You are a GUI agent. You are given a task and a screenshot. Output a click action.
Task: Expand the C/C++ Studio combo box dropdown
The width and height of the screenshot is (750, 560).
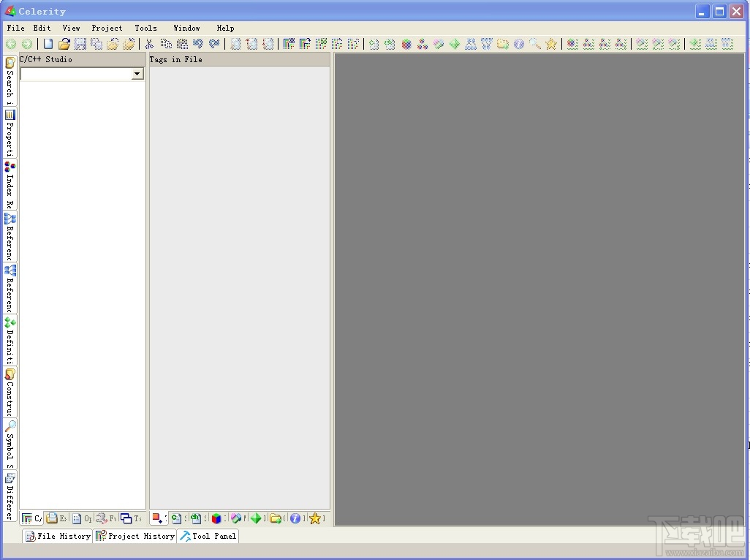(137, 74)
